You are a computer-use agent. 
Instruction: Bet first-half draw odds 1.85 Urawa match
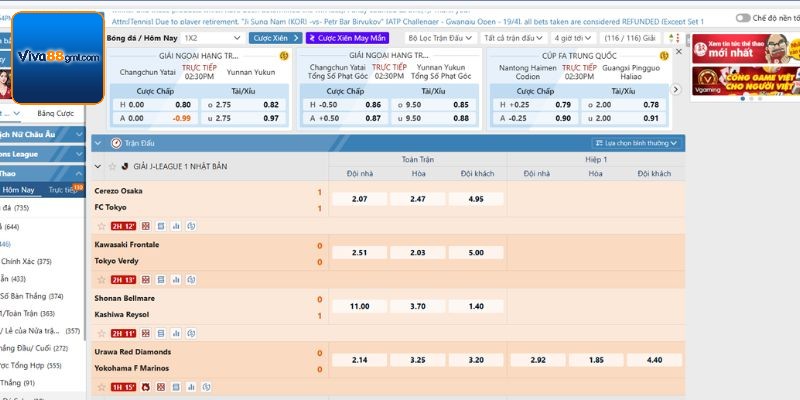click(x=596, y=360)
